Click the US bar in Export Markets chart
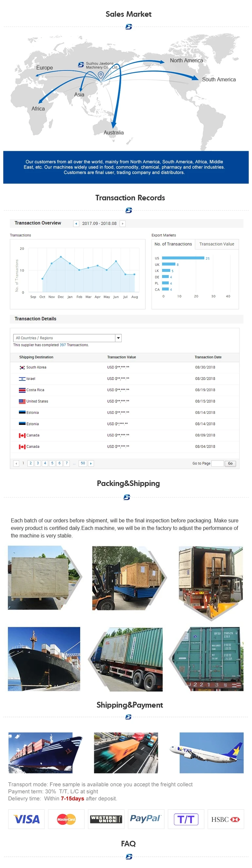This screenshot has width=252, height=868. click(x=183, y=258)
